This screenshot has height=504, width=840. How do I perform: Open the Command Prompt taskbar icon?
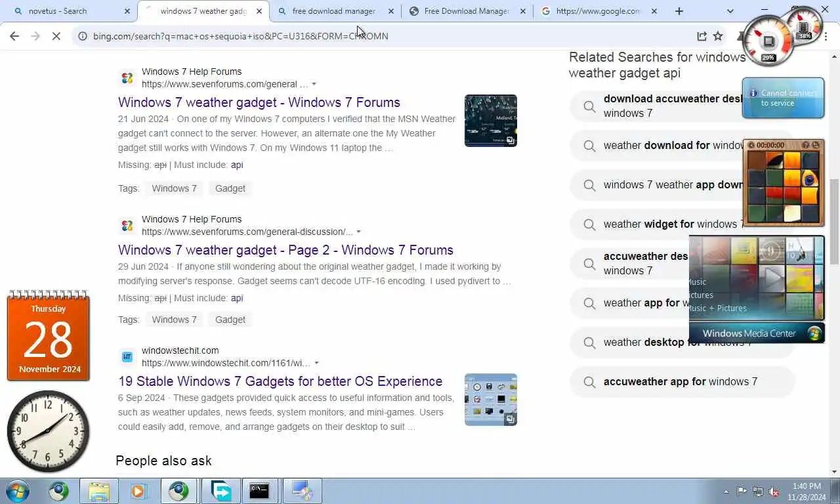259,491
